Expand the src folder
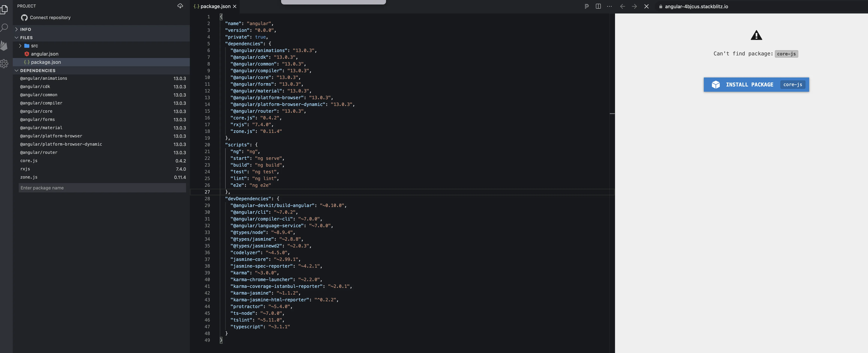The height and width of the screenshot is (353, 868). (x=34, y=46)
